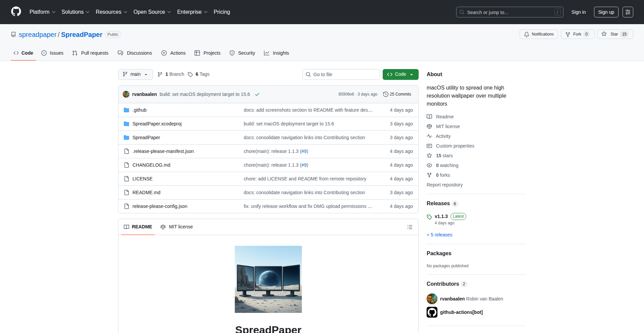Click the fork icon on Fork button

click(x=568, y=34)
